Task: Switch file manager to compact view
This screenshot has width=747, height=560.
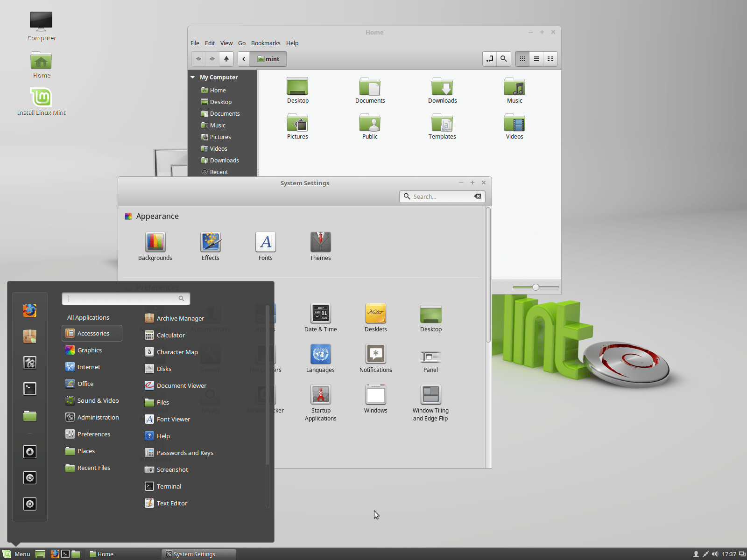Action: [550, 59]
